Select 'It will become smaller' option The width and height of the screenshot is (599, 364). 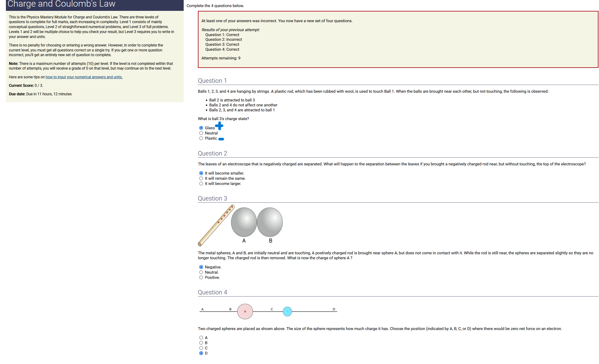[201, 173]
